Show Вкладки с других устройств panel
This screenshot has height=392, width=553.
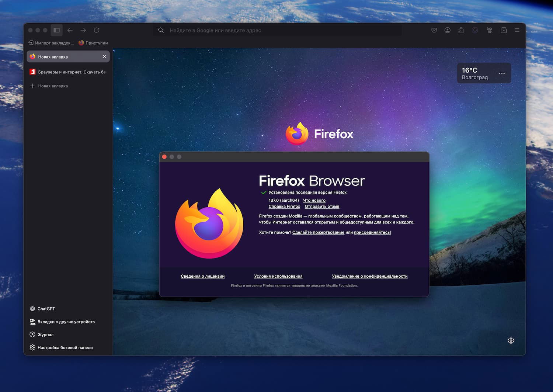coord(62,322)
